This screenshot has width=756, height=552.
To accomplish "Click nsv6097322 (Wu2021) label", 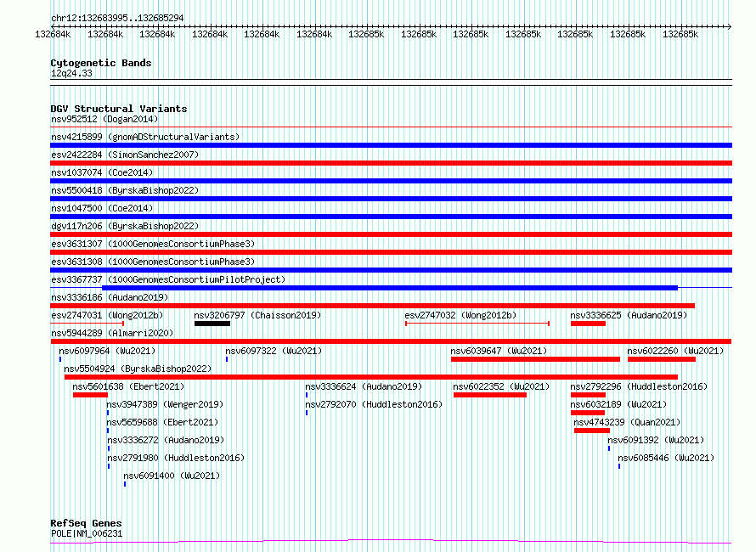I will click(274, 351).
